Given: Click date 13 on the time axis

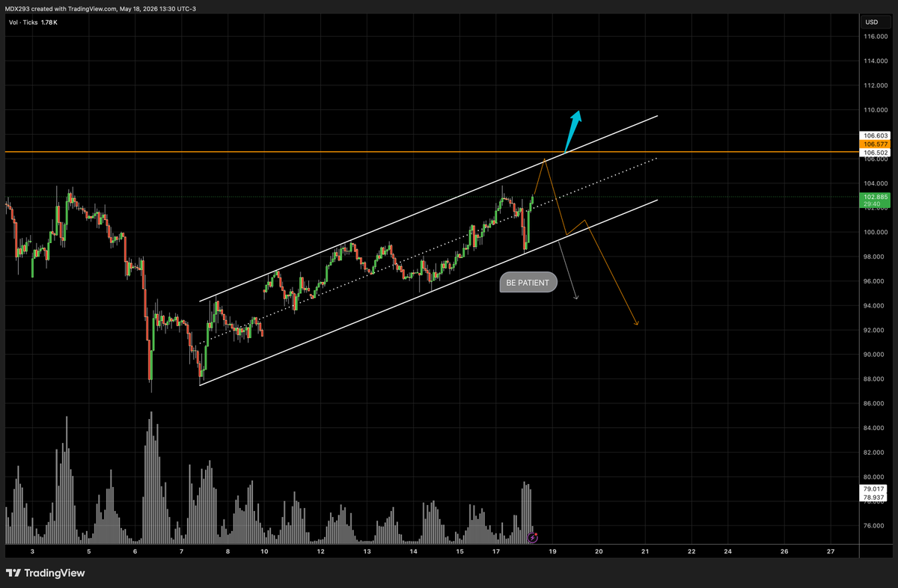Looking at the screenshot, I should click(367, 551).
